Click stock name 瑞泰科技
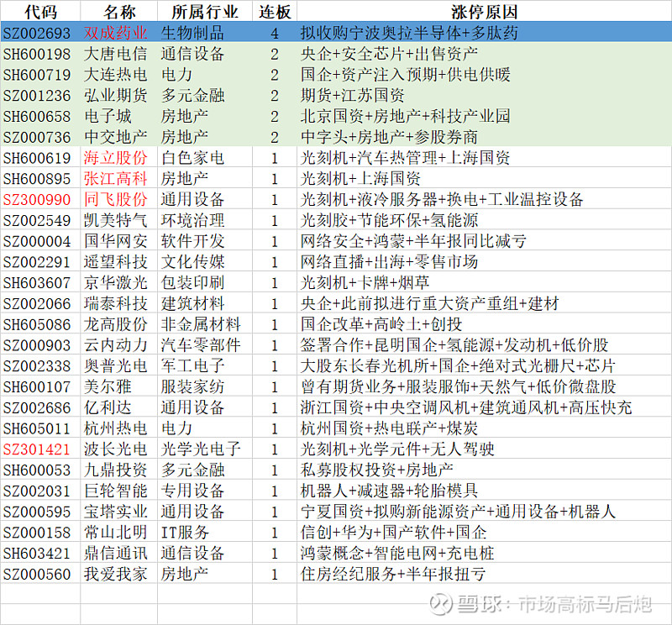The image size is (672, 625). pos(116,304)
